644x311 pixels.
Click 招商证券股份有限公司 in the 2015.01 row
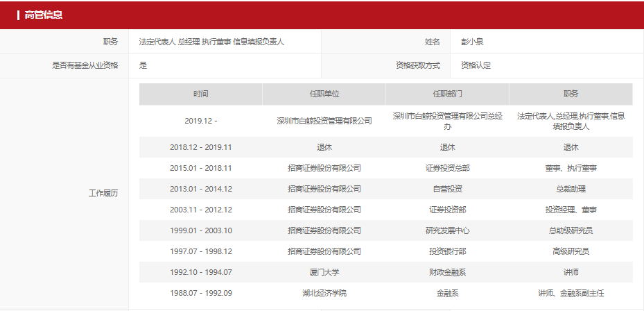(x=324, y=168)
